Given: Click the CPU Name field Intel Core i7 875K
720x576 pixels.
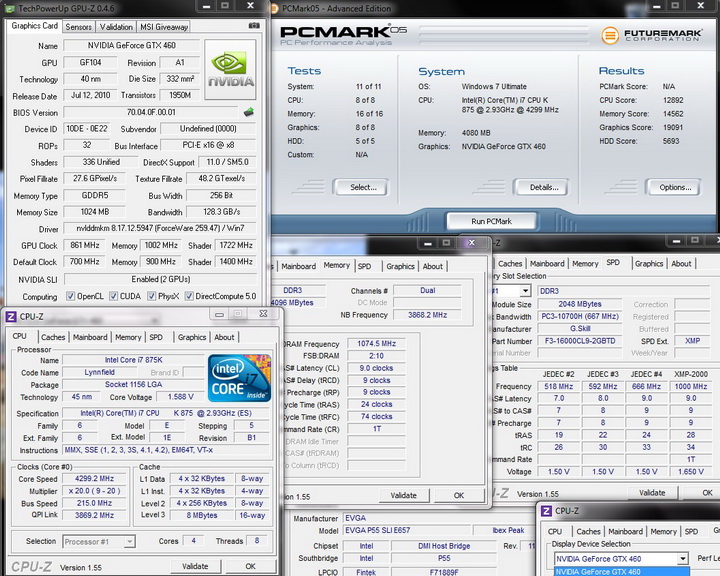Looking at the screenshot, I should (x=133, y=360).
